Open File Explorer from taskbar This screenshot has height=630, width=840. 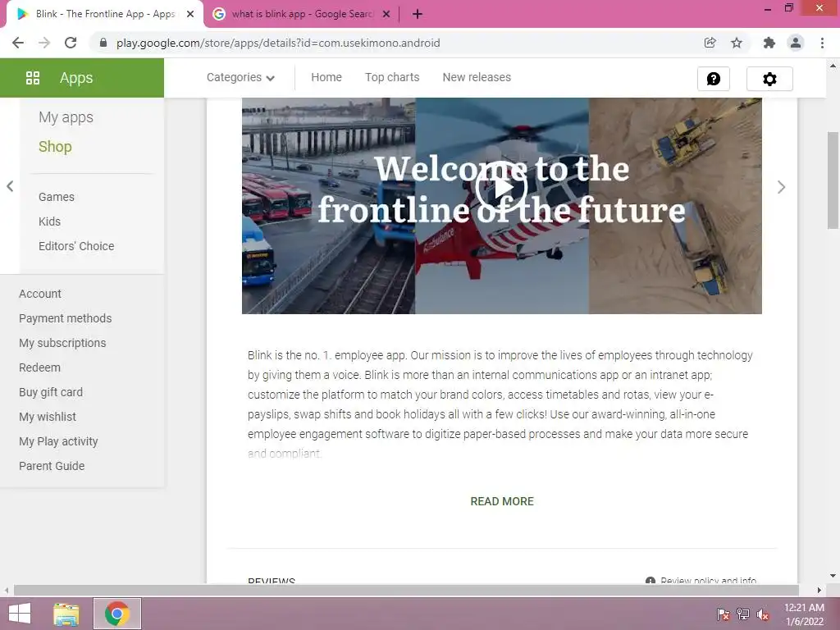click(x=66, y=614)
